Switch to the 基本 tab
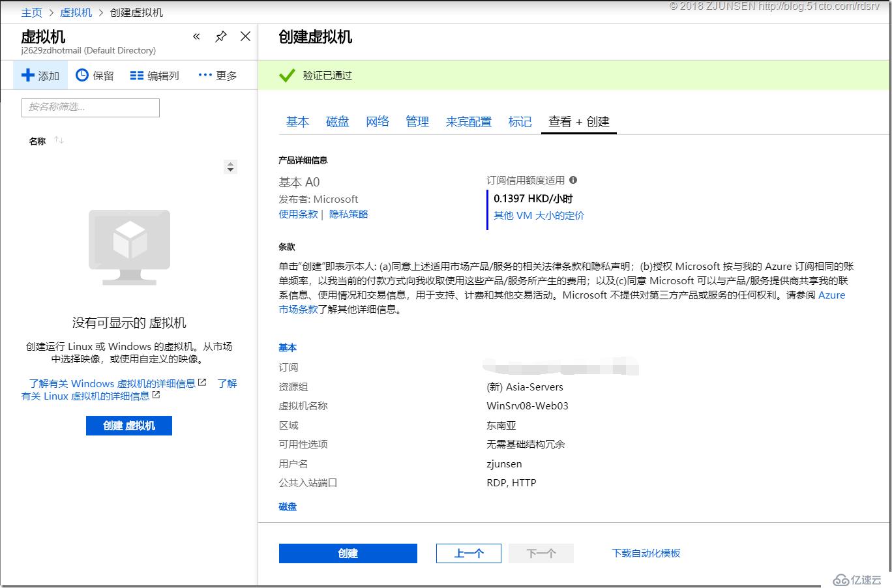 click(297, 122)
